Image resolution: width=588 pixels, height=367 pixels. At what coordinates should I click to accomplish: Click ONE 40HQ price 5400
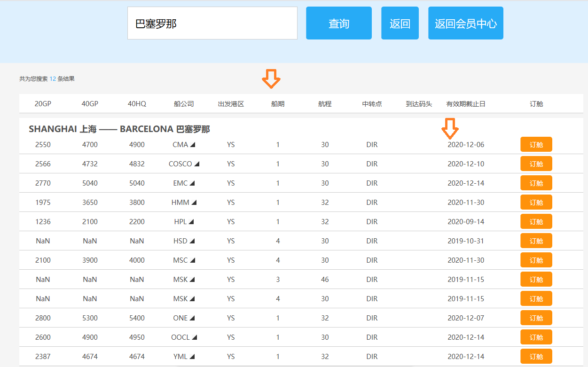coord(137,318)
